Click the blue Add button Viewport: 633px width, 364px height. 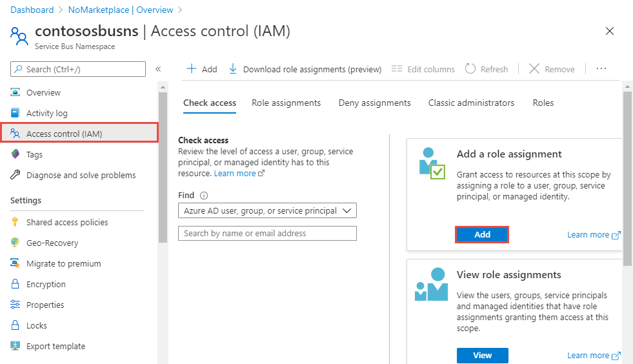(x=482, y=234)
